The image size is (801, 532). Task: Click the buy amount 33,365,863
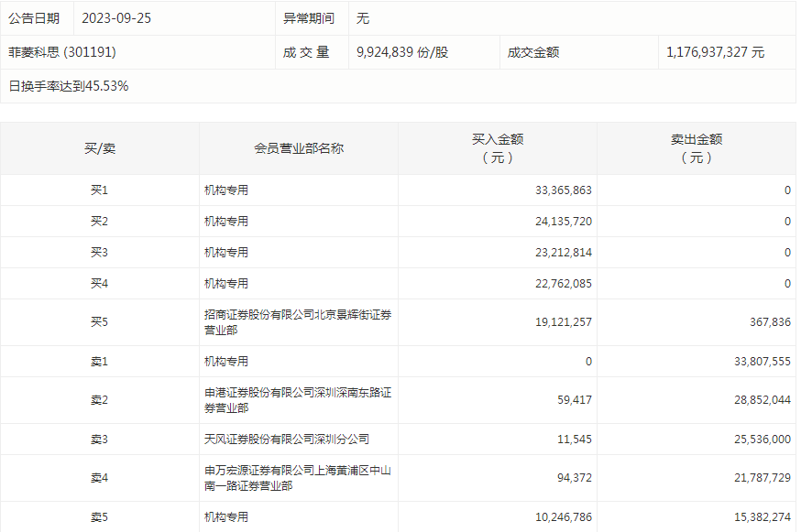(x=563, y=190)
